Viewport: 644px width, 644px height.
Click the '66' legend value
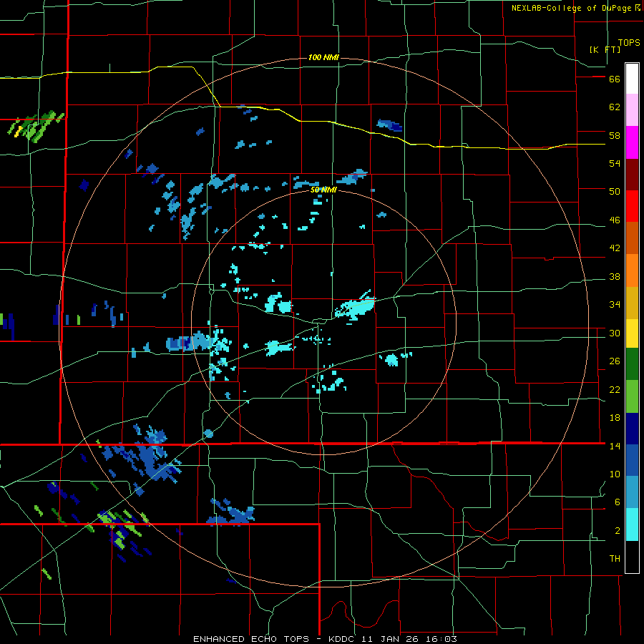click(615, 79)
